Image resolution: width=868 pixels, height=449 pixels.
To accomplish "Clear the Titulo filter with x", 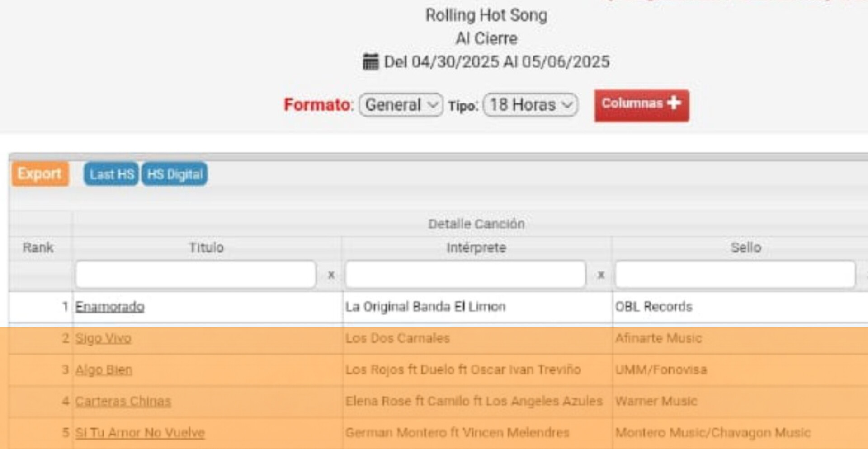I will point(331,275).
